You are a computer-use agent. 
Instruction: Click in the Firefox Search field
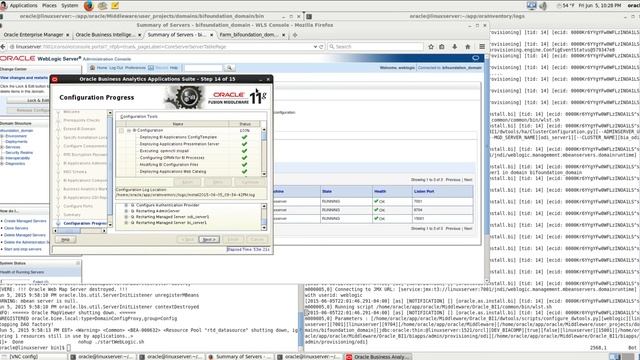click(375, 47)
